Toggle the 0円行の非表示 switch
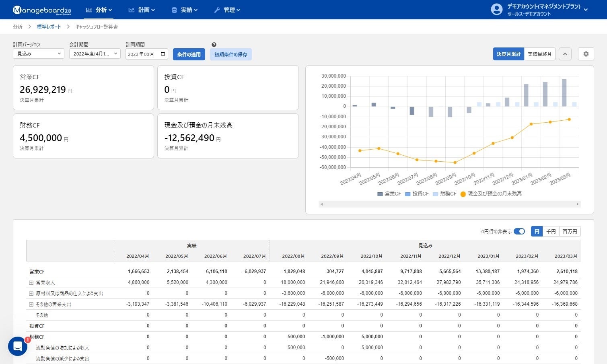Viewport: 607px width, 364px height. pos(519,231)
